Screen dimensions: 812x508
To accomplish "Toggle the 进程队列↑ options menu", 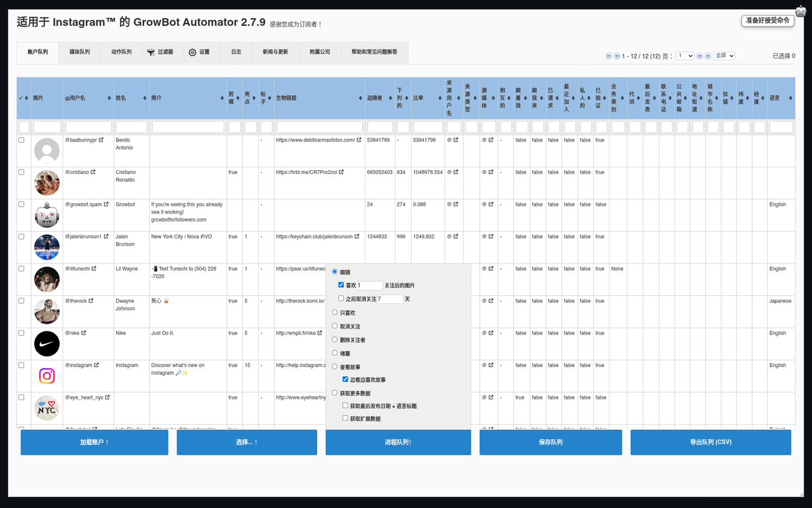I will (398, 443).
